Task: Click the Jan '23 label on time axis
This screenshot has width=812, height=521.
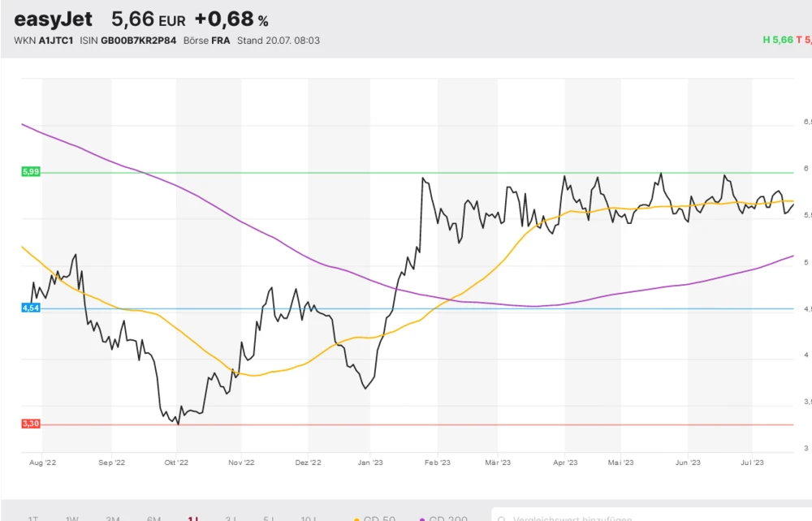Action: coord(369,463)
